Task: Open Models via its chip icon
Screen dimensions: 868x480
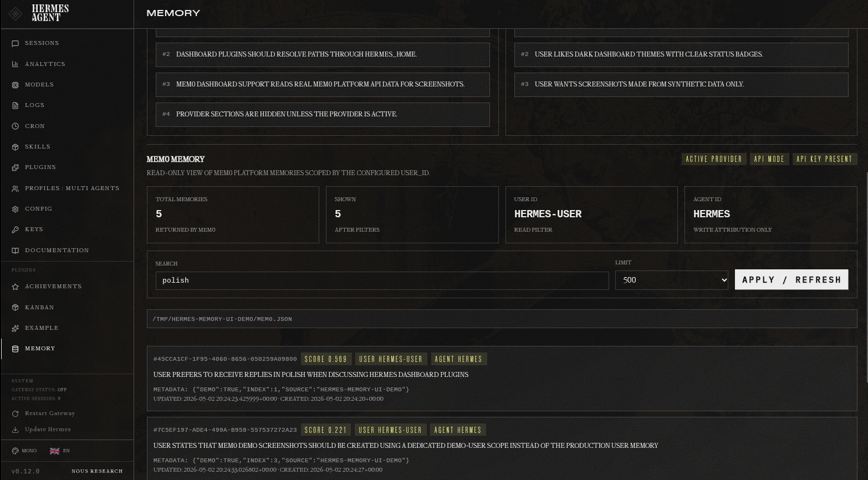Action: 15,85
